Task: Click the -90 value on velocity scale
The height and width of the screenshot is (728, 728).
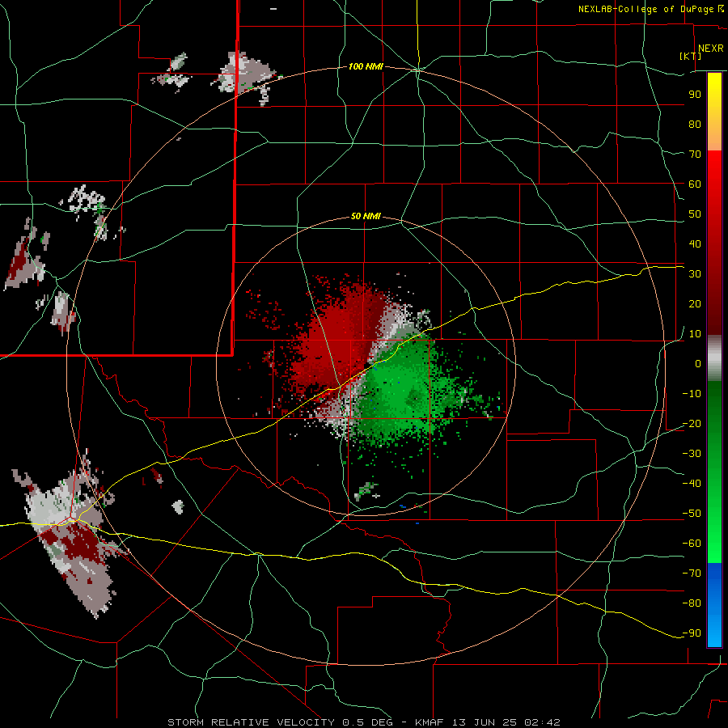Action: coord(692,633)
